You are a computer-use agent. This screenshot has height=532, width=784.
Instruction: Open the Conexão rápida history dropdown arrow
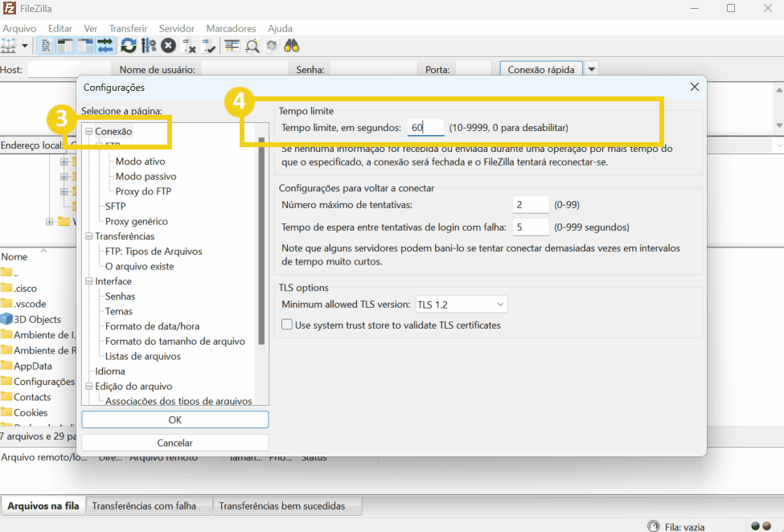click(x=592, y=69)
